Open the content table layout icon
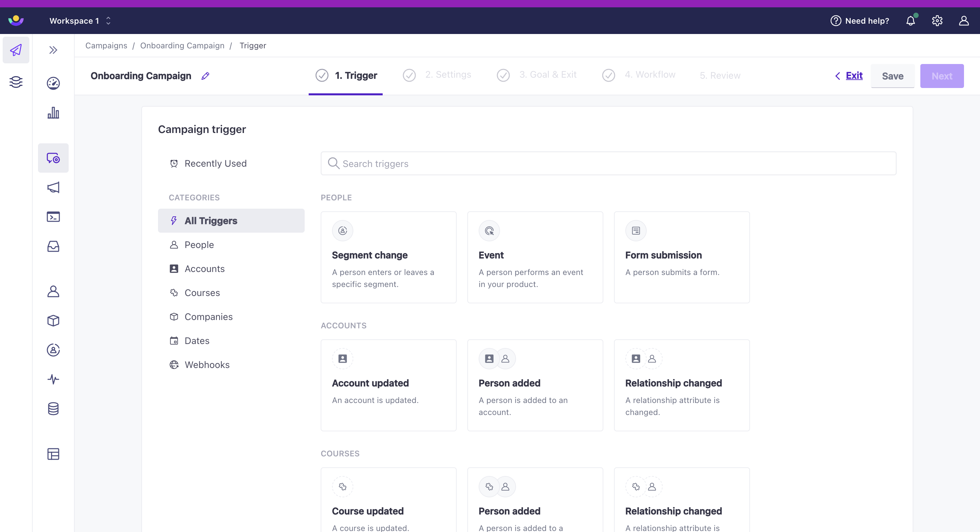Image resolution: width=980 pixels, height=532 pixels. pyautogui.click(x=53, y=454)
